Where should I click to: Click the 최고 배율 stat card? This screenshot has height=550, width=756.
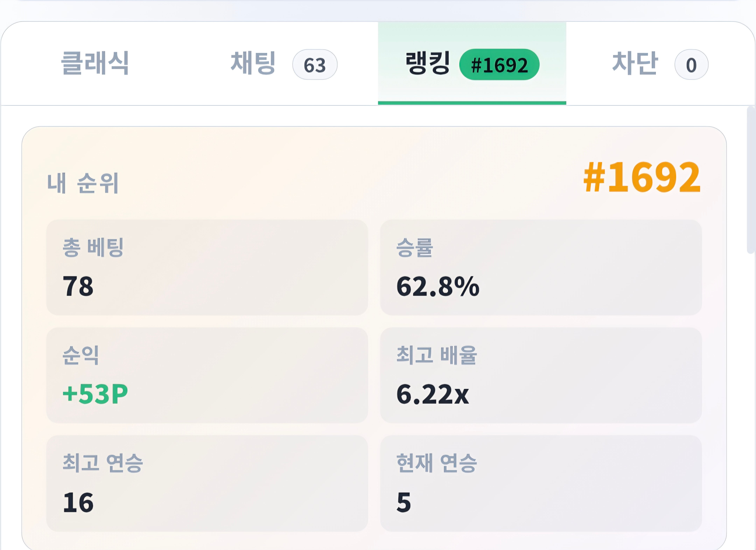[541, 375]
